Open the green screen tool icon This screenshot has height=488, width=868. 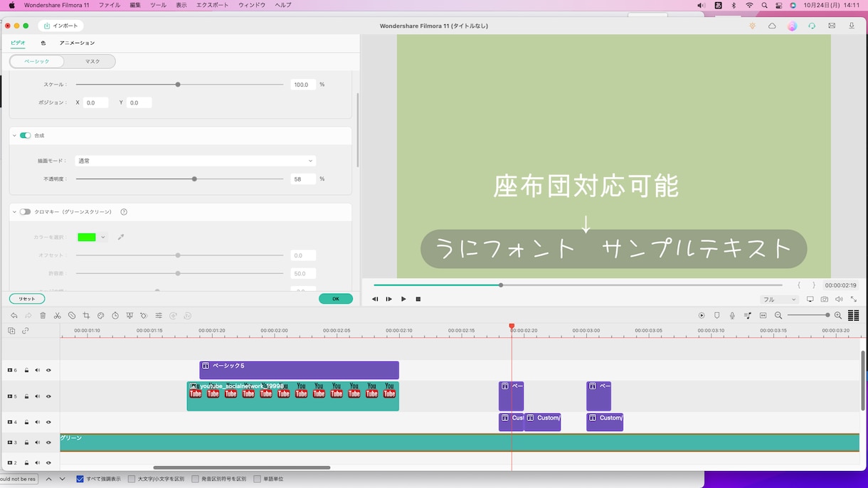coord(129,316)
